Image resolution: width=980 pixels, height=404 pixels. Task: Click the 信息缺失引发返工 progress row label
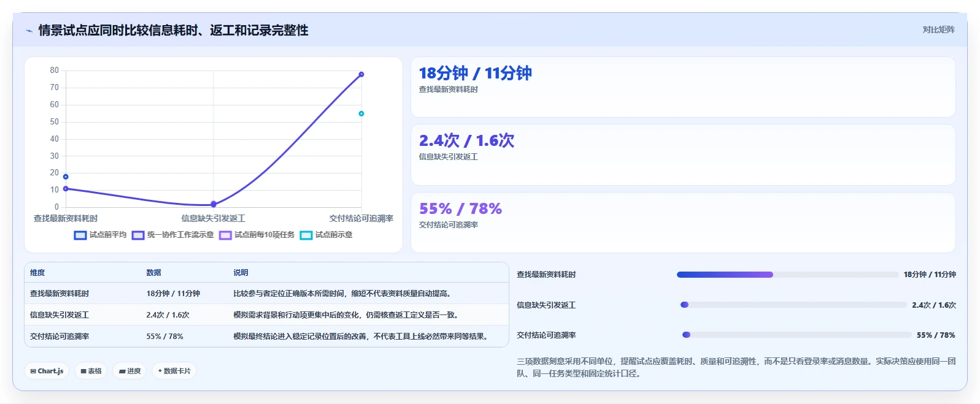pos(546,305)
